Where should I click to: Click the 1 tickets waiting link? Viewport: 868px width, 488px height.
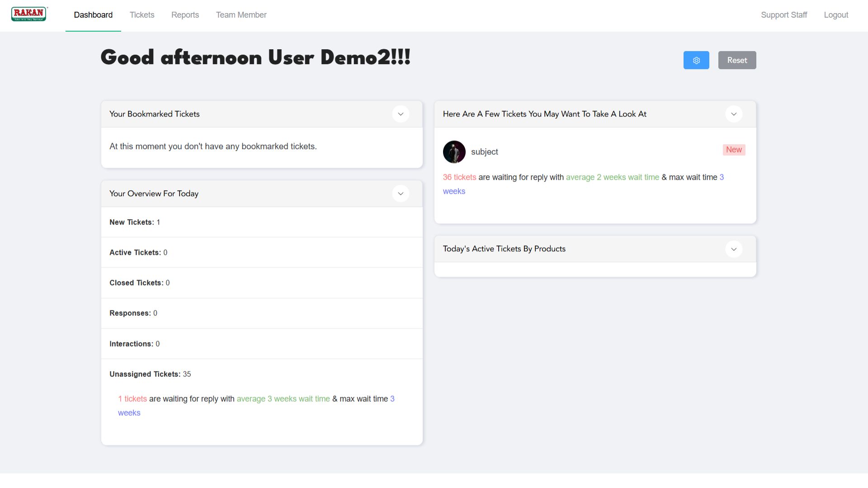(132, 399)
